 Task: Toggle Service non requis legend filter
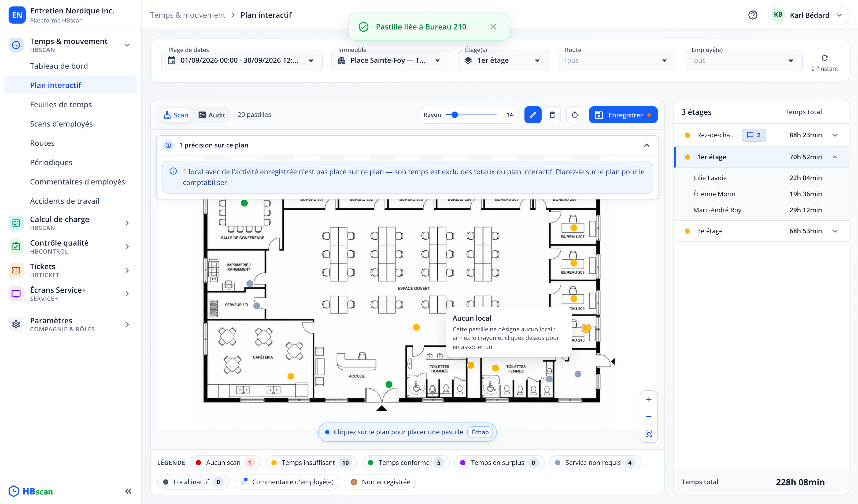pyautogui.click(x=595, y=463)
